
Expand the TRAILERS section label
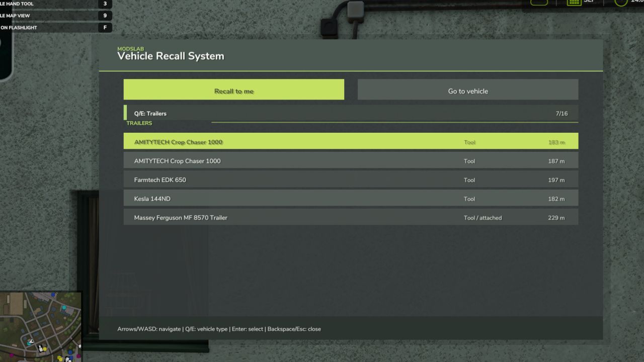point(139,123)
